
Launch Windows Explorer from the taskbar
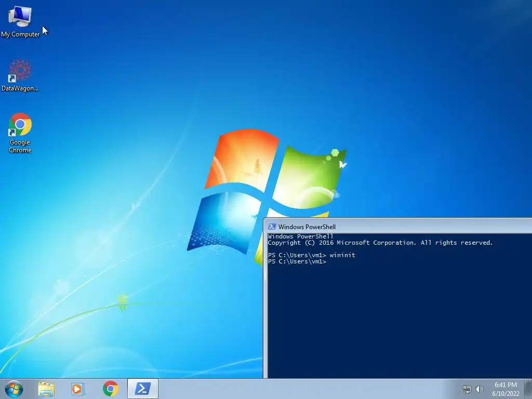(x=46, y=389)
